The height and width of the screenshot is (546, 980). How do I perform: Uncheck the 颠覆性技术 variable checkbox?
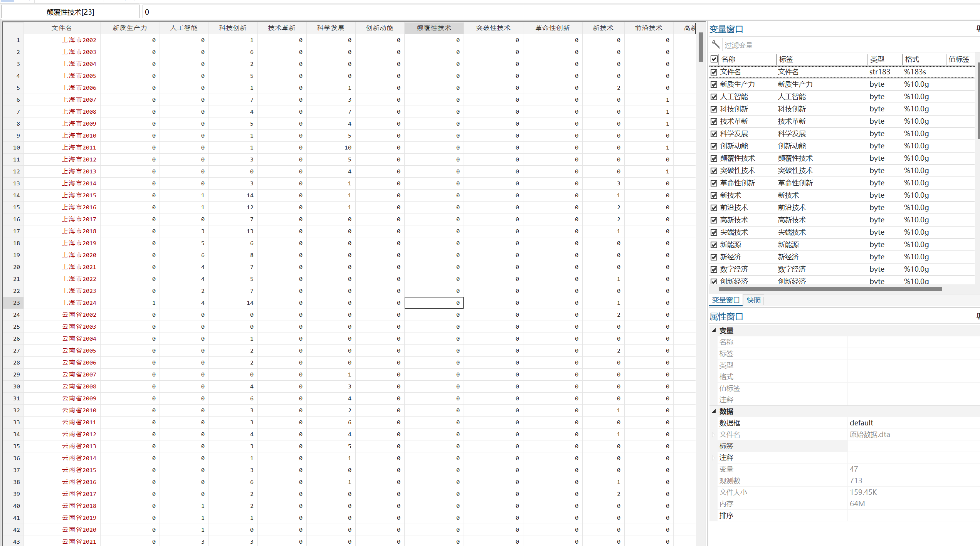714,158
